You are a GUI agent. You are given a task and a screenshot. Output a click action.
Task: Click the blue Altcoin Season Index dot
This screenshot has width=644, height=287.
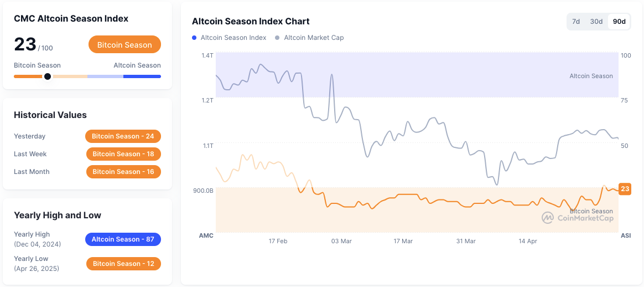194,38
